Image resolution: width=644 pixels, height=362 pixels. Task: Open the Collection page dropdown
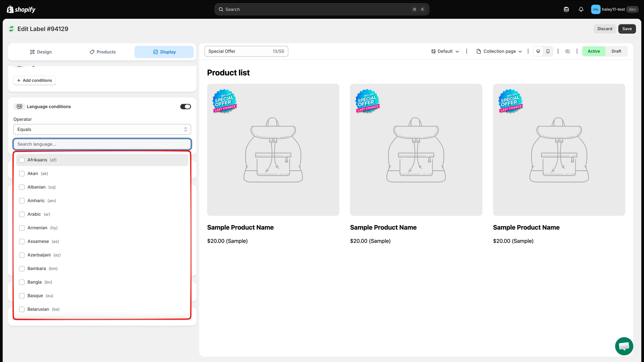(x=499, y=51)
